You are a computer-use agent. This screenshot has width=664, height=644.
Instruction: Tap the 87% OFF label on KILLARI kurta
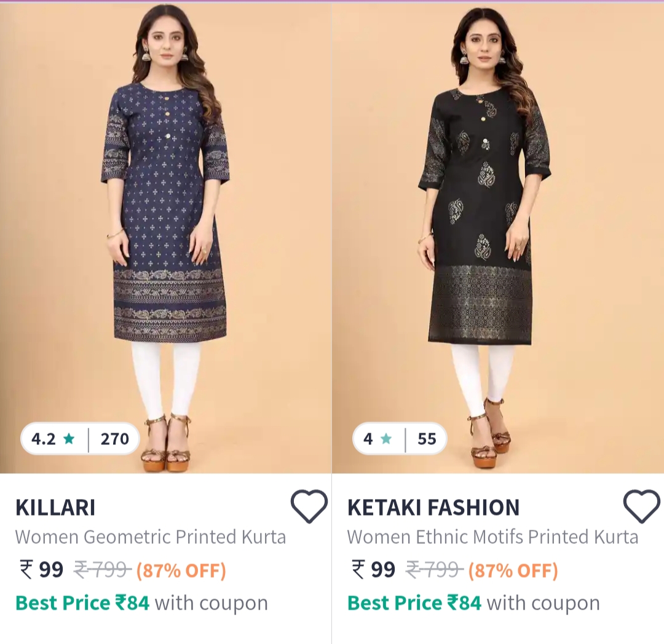tap(181, 571)
